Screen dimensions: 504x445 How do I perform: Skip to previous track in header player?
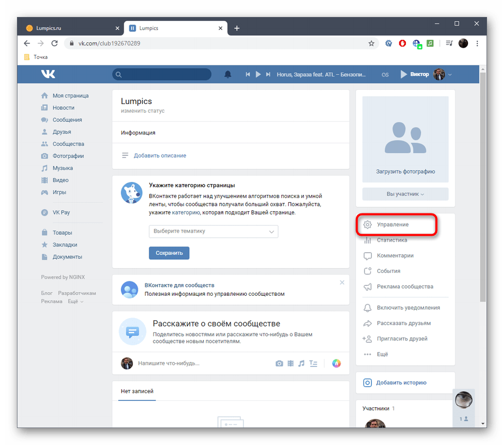[248, 74]
